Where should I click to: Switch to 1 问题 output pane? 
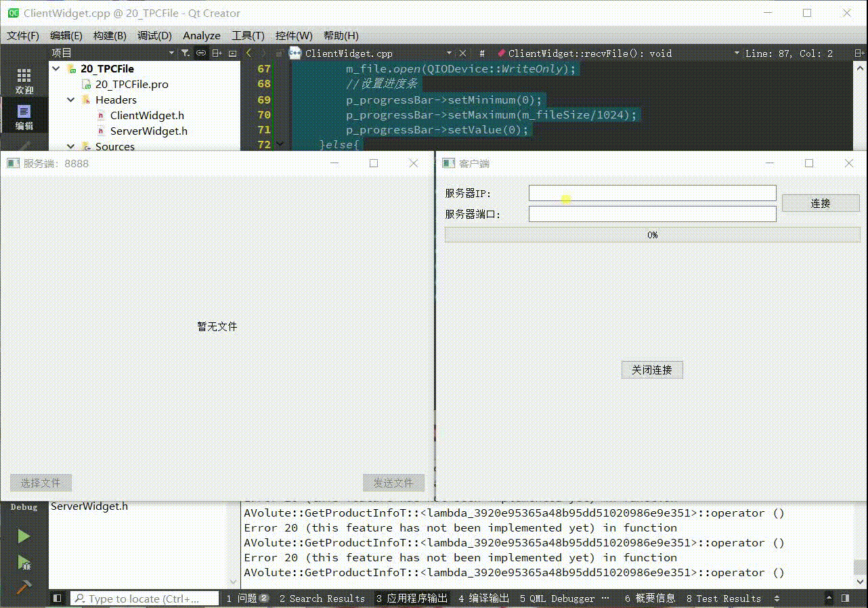[247, 599]
